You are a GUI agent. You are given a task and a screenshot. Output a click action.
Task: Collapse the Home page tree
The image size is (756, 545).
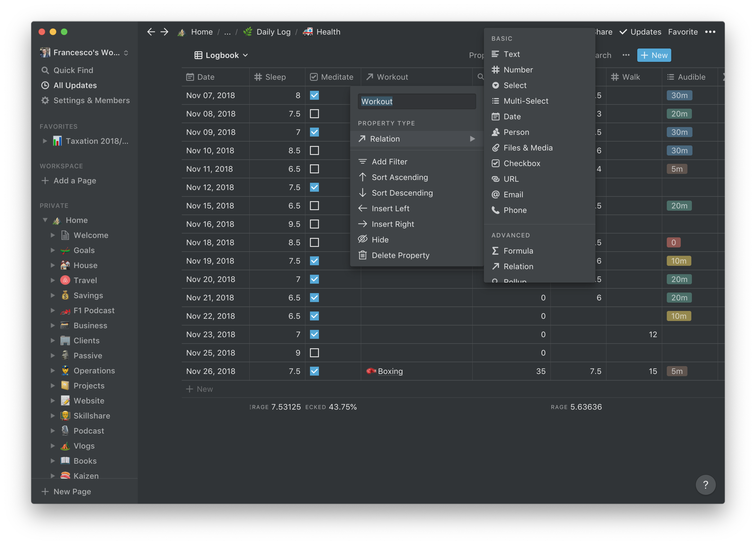[46, 220]
